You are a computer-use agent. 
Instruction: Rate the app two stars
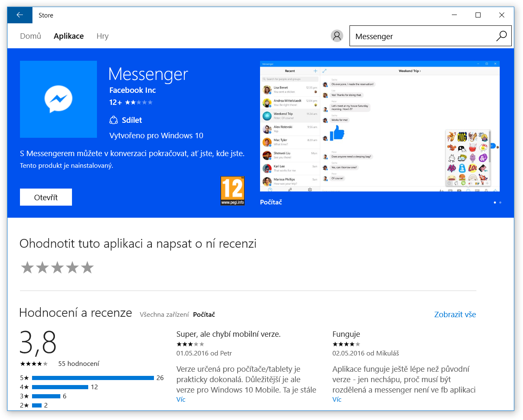[42, 268]
